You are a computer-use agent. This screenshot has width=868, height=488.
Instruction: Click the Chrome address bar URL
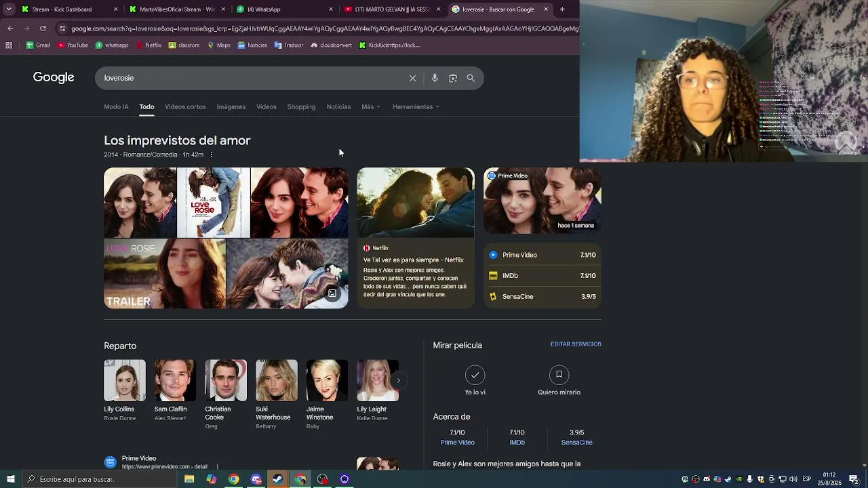tap(325, 28)
